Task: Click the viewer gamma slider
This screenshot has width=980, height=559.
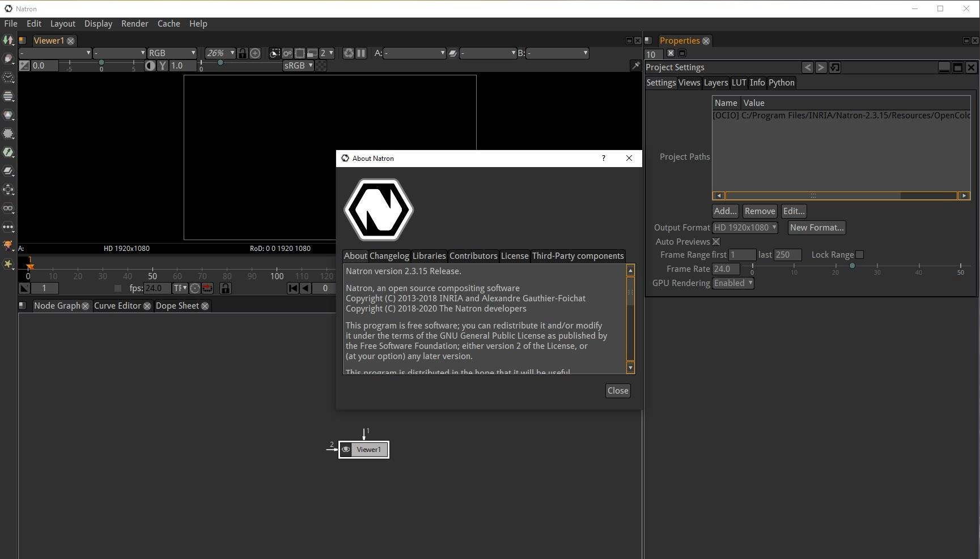Action: (240, 65)
